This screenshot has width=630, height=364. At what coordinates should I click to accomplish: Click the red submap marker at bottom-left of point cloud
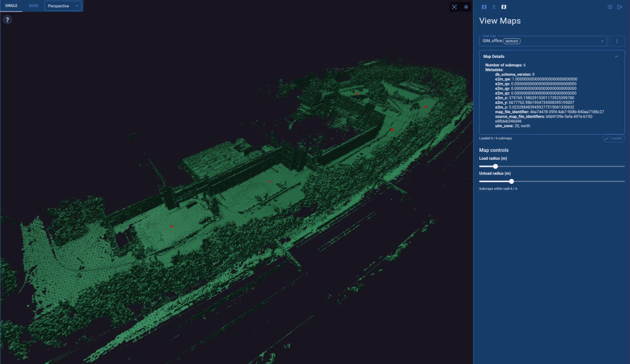point(172,226)
